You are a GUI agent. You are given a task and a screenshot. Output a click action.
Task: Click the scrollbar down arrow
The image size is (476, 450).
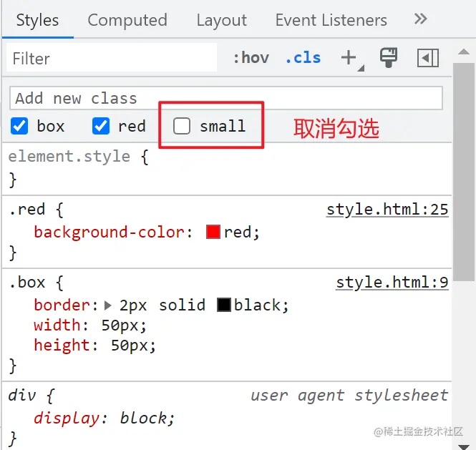pyautogui.click(x=464, y=446)
